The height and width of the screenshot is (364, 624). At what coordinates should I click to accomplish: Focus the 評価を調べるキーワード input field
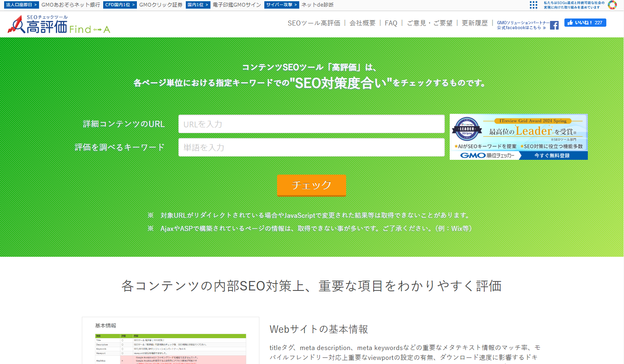(311, 147)
